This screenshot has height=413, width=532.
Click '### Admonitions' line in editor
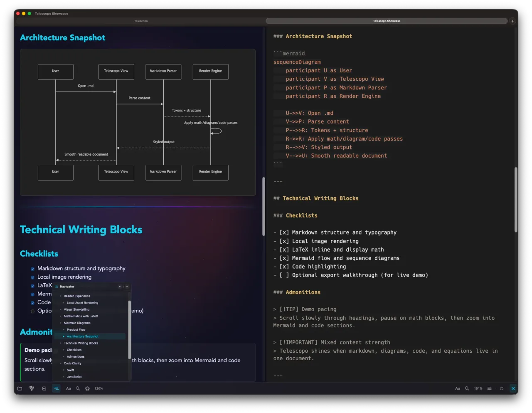(x=297, y=292)
